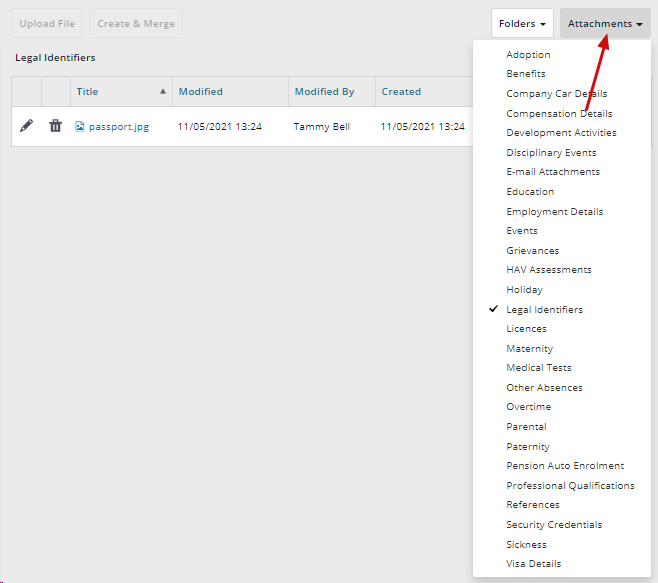Collapse the Attachments dropdown

(x=605, y=24)
